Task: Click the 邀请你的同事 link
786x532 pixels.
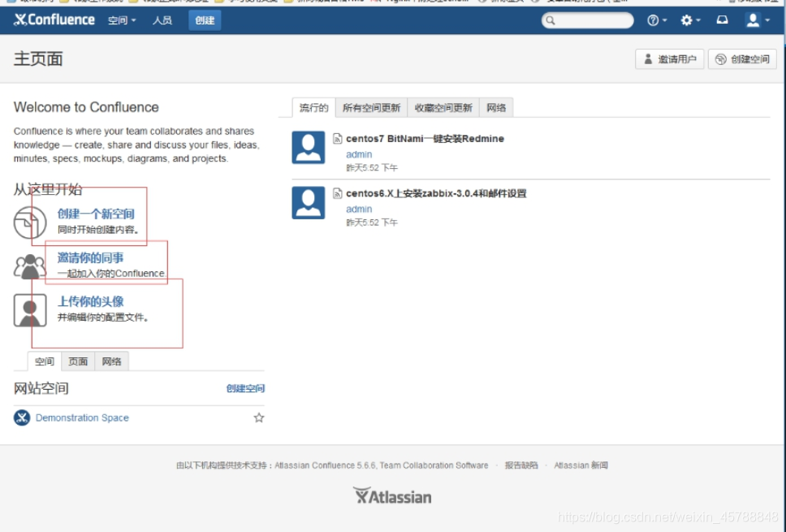Action: [x=90, y=257]
